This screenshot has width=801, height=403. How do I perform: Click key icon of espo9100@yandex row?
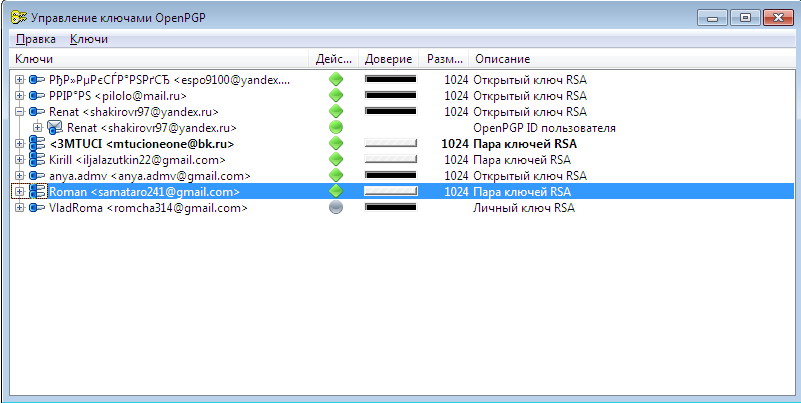[x=37, y=80]
